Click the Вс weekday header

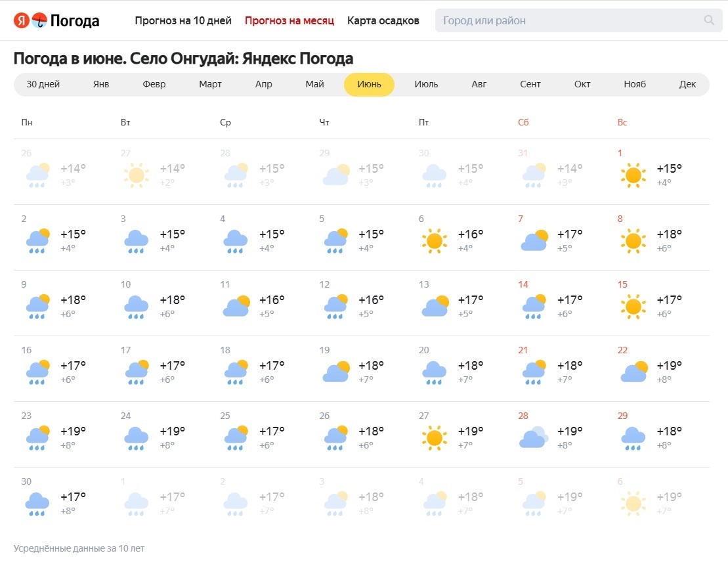point(622,122)
